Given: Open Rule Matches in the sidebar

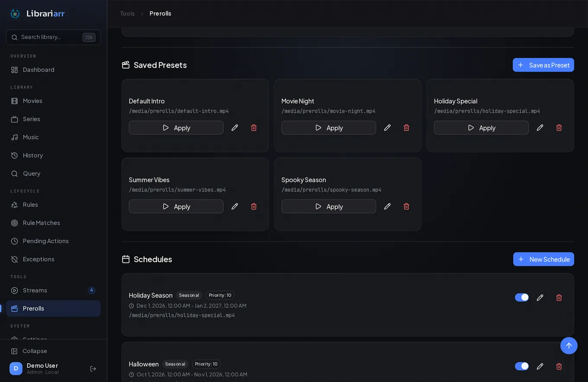Looking at the screenshot, I should [x=53, y=223].
